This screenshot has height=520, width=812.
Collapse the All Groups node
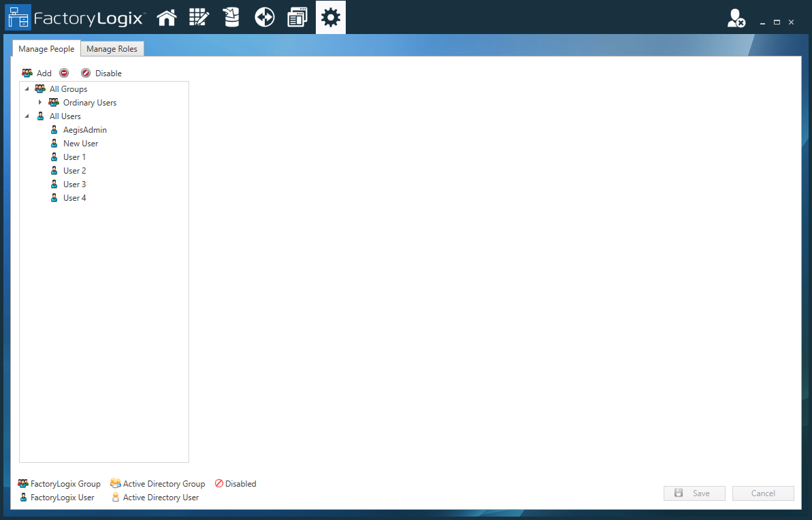27,88
